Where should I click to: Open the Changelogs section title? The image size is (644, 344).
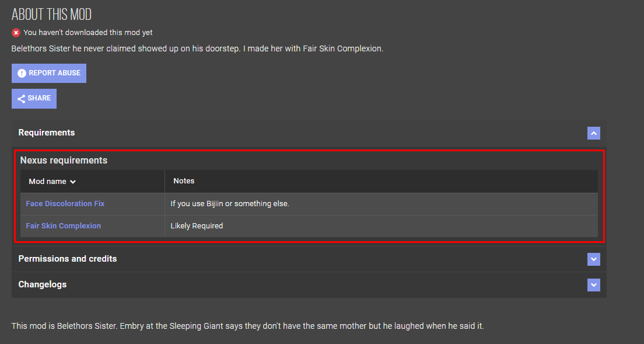click(43, 284)
